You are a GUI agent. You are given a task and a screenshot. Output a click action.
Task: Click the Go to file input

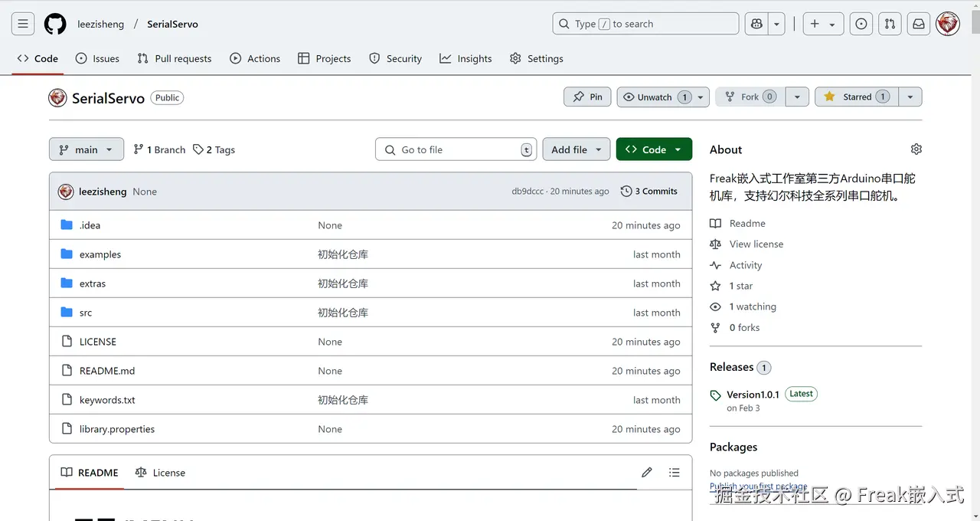point(456,149)
